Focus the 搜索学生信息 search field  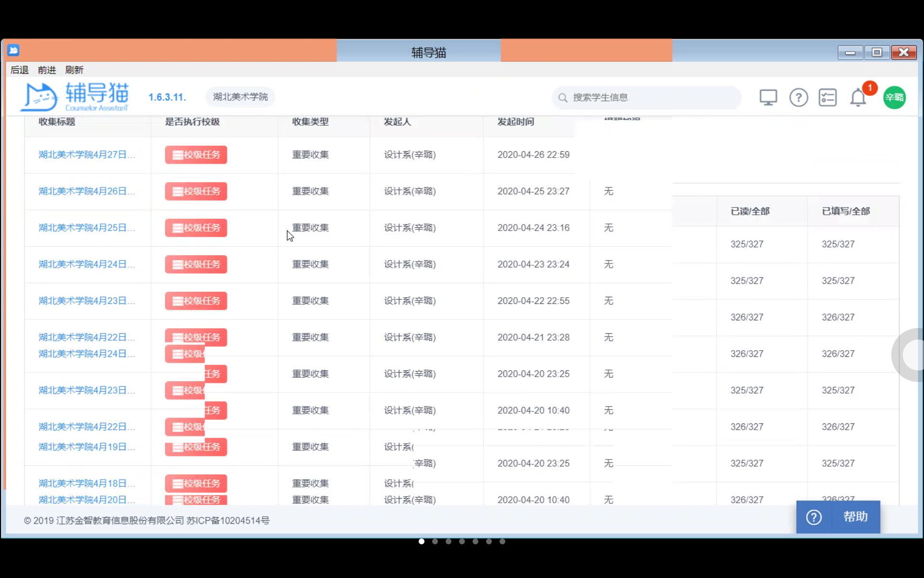coord(646,98)
